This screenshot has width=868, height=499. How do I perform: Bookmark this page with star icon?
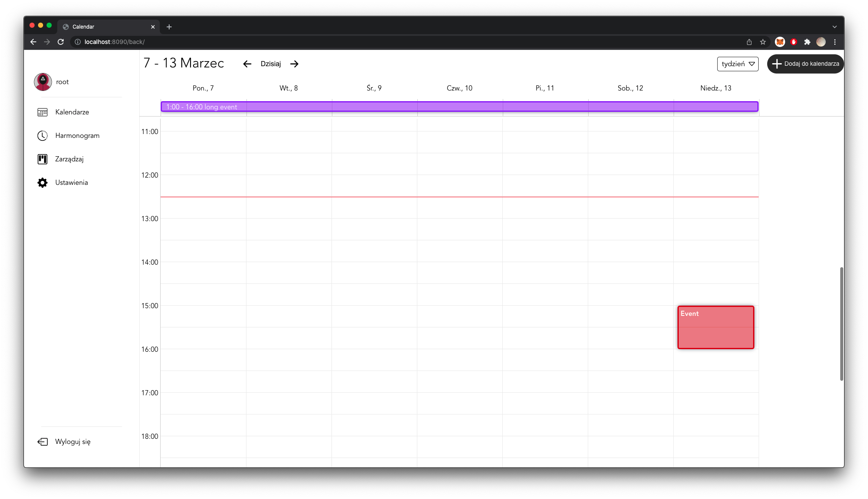point(763,42)
